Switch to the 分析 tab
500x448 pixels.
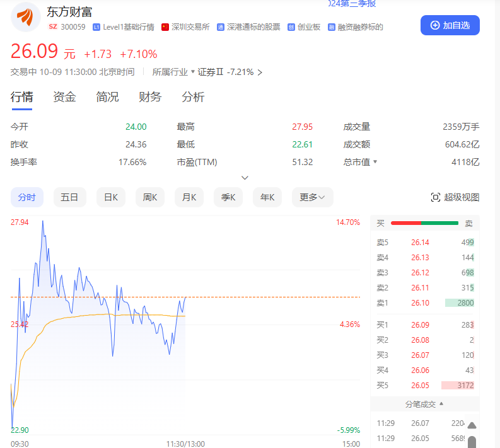pos(193,97)
